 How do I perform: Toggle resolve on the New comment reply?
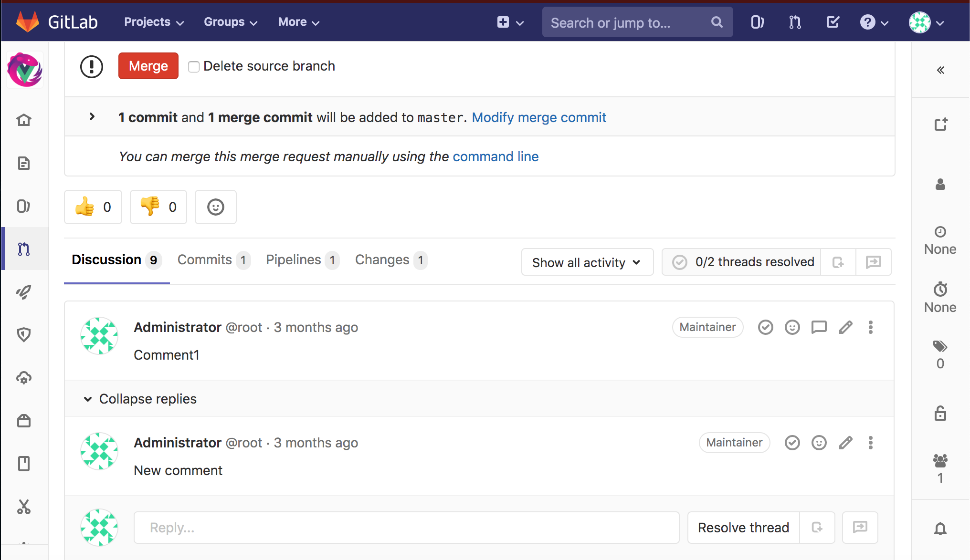[x=792, y=443]
